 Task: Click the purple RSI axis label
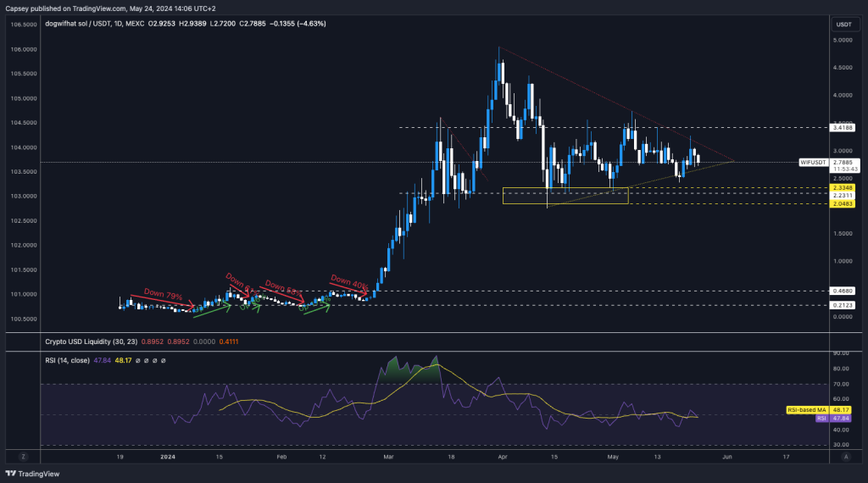[x=821, y=418]
